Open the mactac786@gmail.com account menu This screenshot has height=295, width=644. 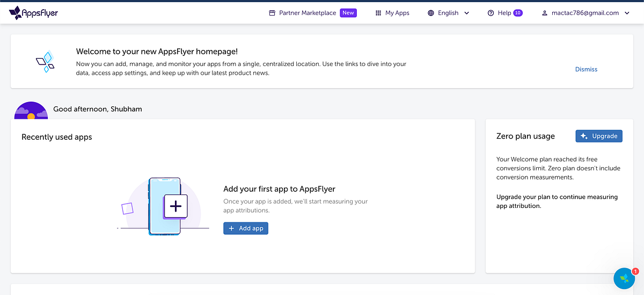pos(585,13)
